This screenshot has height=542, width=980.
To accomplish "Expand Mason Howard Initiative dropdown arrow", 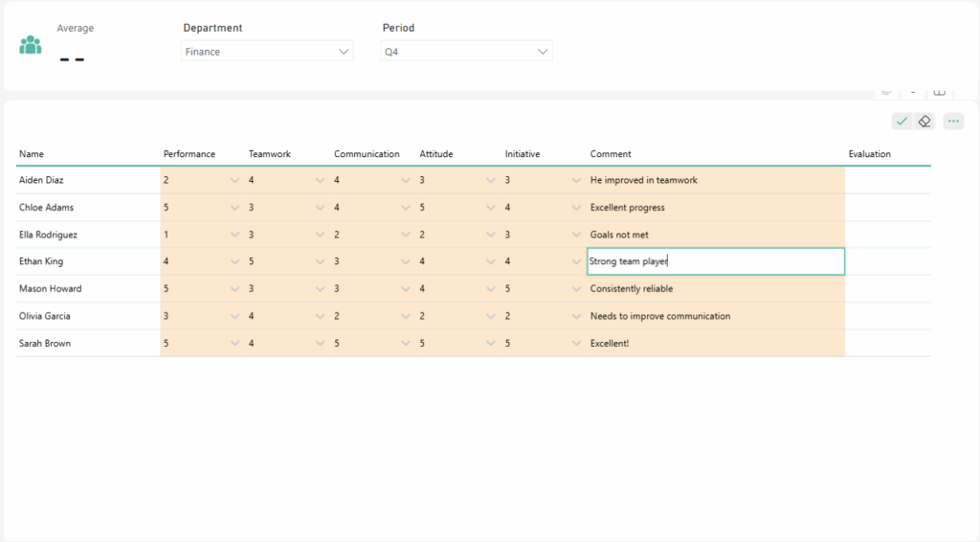I will 576,289.
